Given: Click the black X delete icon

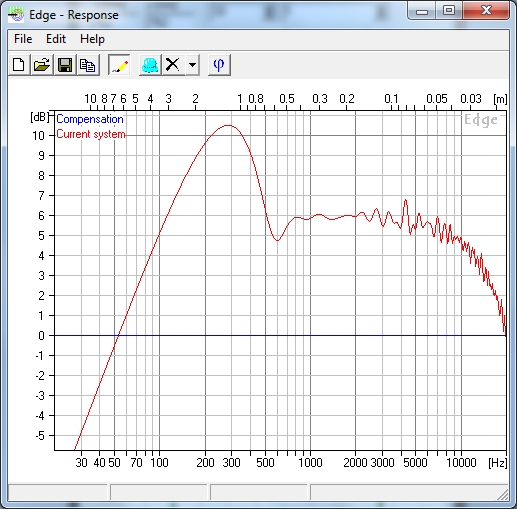Looking at the screenshot, I should 173,65.
